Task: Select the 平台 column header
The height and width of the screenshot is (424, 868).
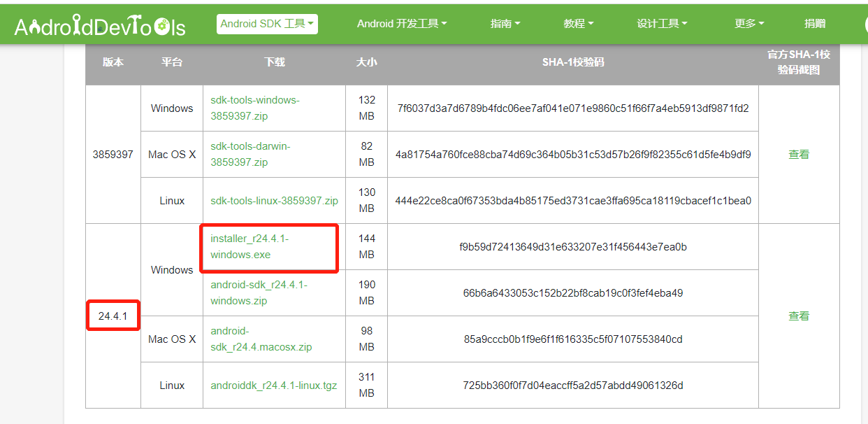Action: coord(172,62)
